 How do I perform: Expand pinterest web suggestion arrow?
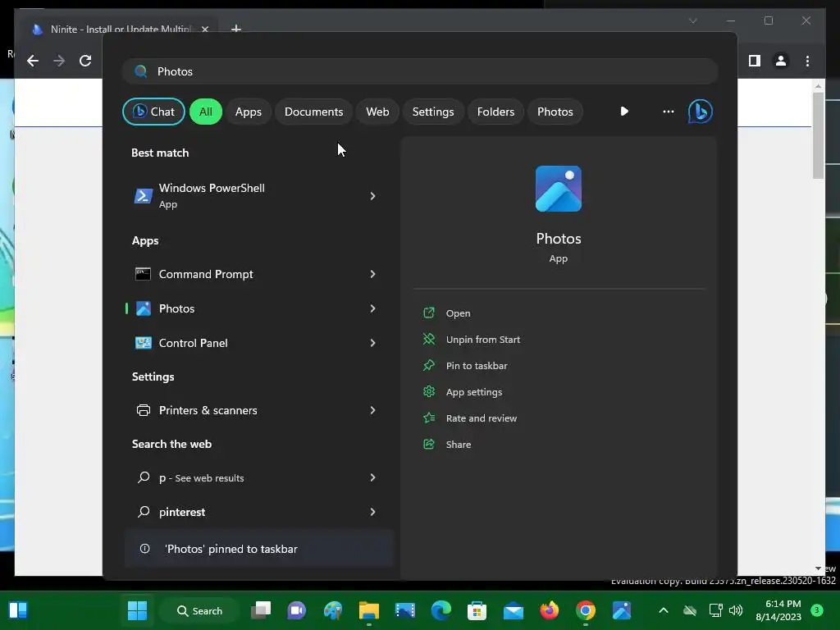click(373, 512)
